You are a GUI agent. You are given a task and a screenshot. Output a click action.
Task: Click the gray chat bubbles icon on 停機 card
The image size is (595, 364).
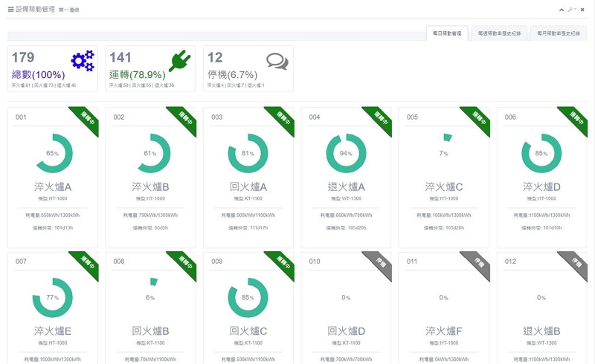pyautogui.click(x=277, y=61)
